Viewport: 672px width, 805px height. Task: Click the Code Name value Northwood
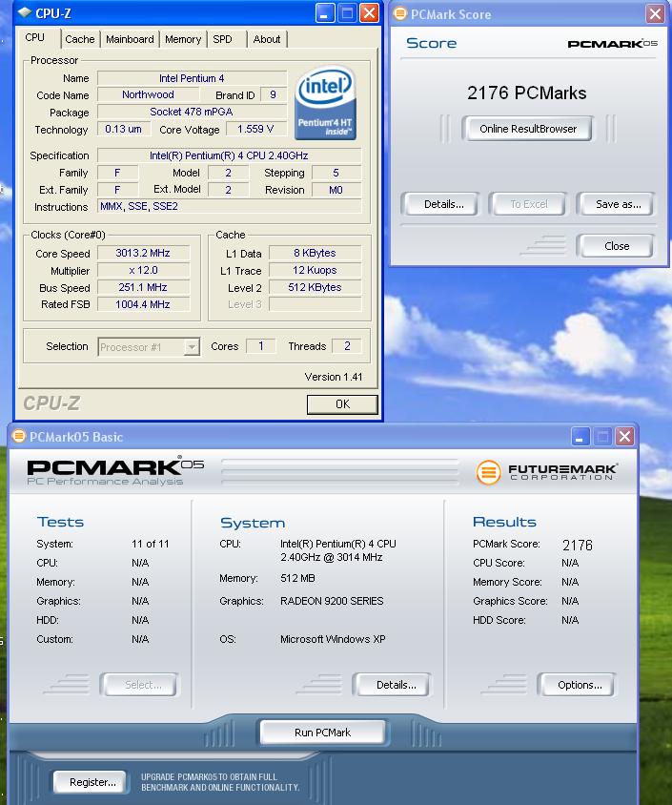[x=148, y=94]
